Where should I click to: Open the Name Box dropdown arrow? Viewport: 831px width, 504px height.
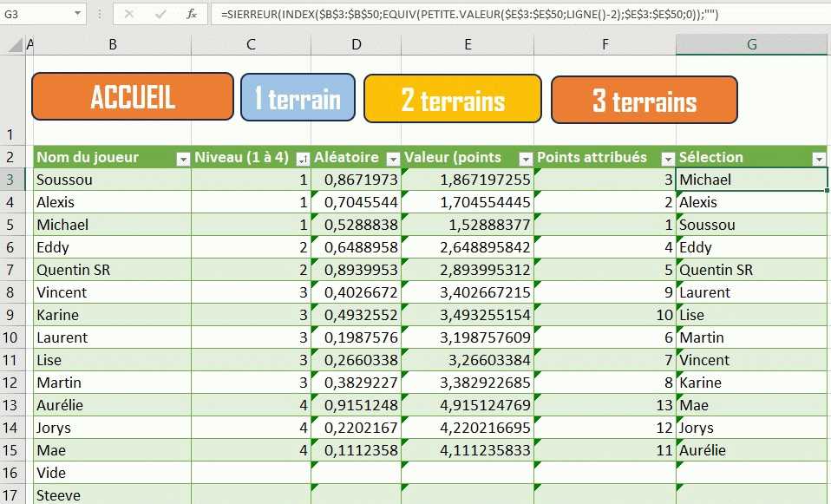click(77, 15)
